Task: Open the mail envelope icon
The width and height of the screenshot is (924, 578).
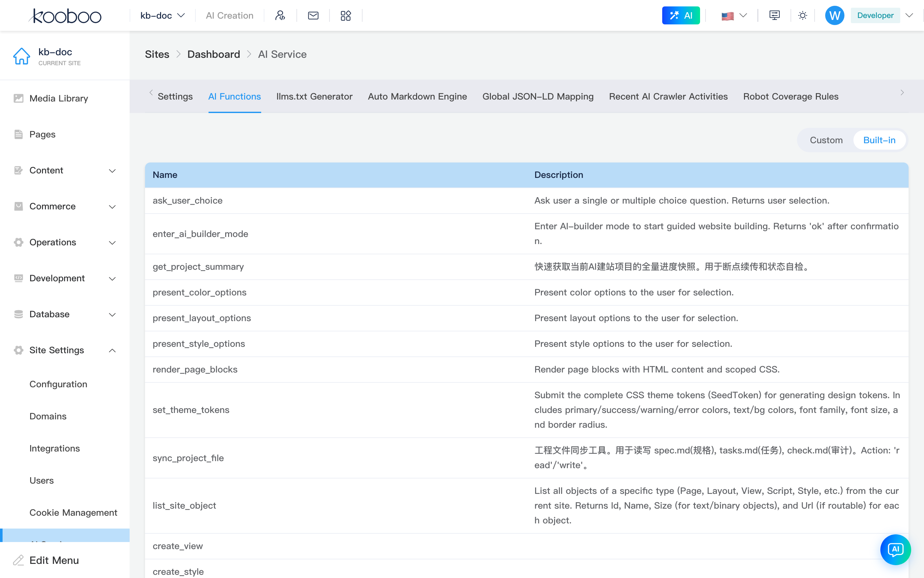Action: [x=313, y=15]
